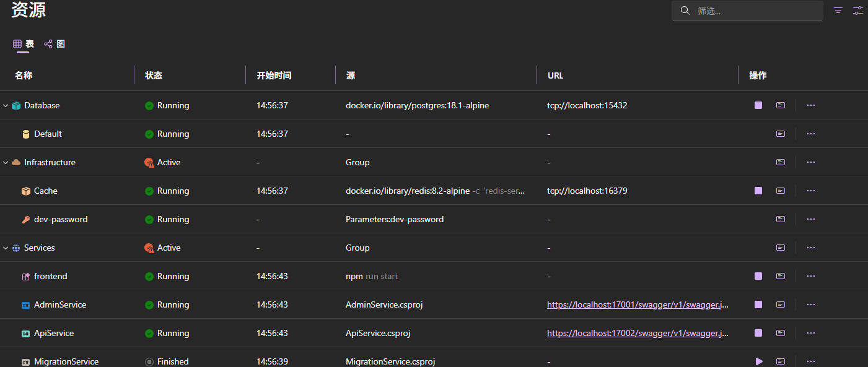This screenshot has height=367, width=868.
Task: Open more actions for dev-password
Action: click(x=811, y=219)
